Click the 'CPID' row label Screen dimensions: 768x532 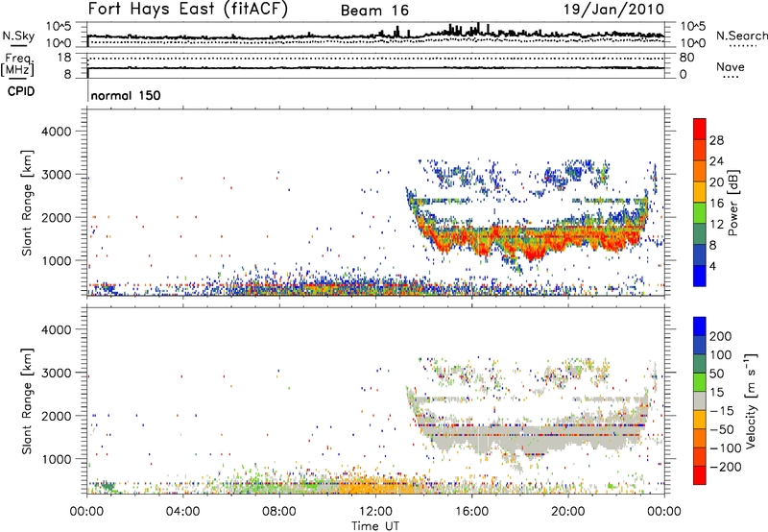(21, 91)
